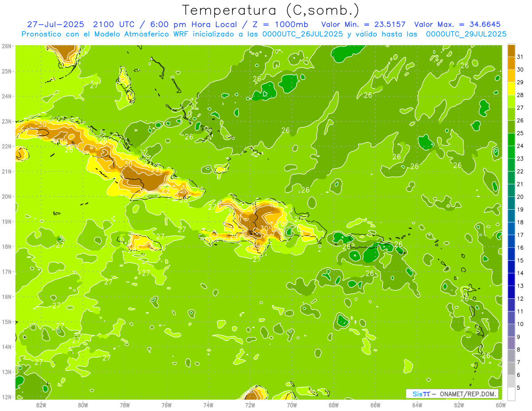Viewport: 532px width, 411px height.
Task: Click the 18N latitude axis label
Action: pos(6,247)
